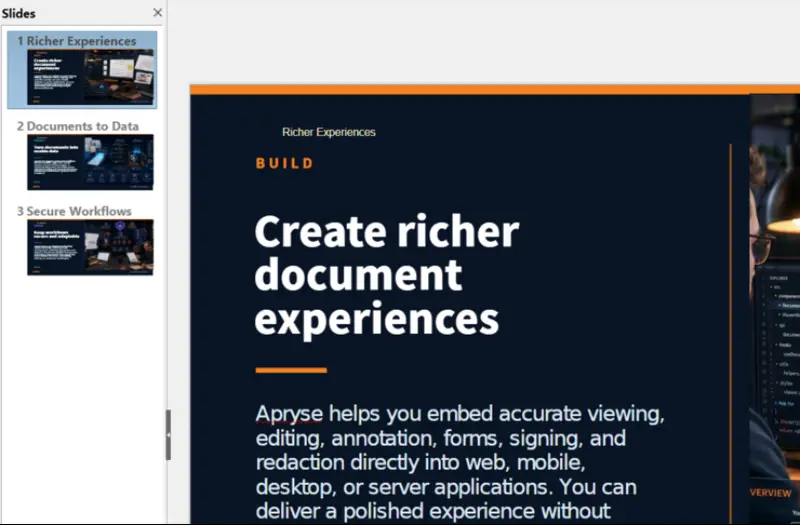
Task: Click the gray workspace above the slide
Action: click(485, 41)
